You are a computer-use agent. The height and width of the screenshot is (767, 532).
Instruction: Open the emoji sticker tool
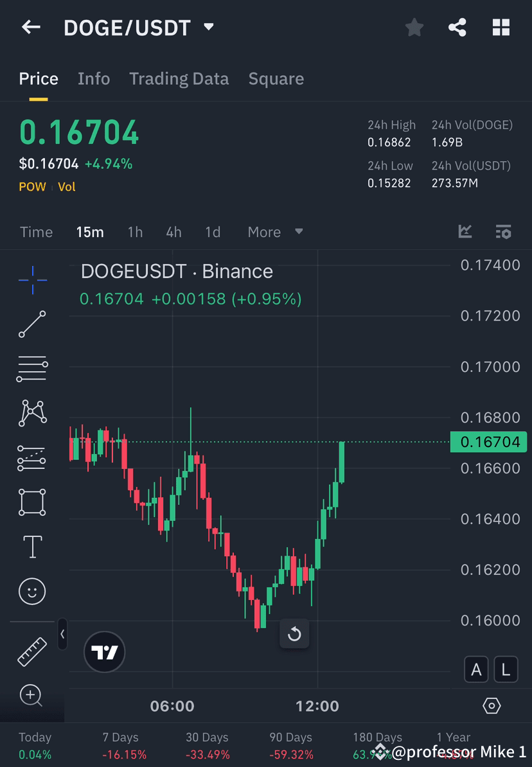click(32, 591)
